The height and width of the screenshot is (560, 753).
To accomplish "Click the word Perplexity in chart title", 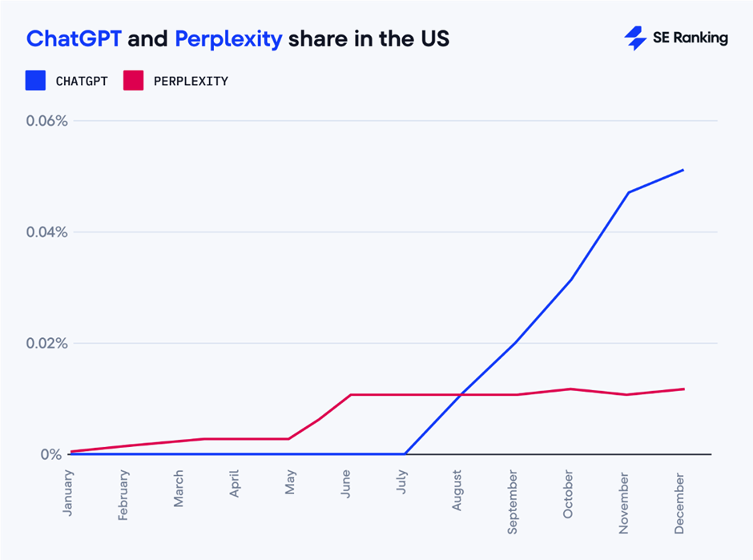I will [228, 38].
